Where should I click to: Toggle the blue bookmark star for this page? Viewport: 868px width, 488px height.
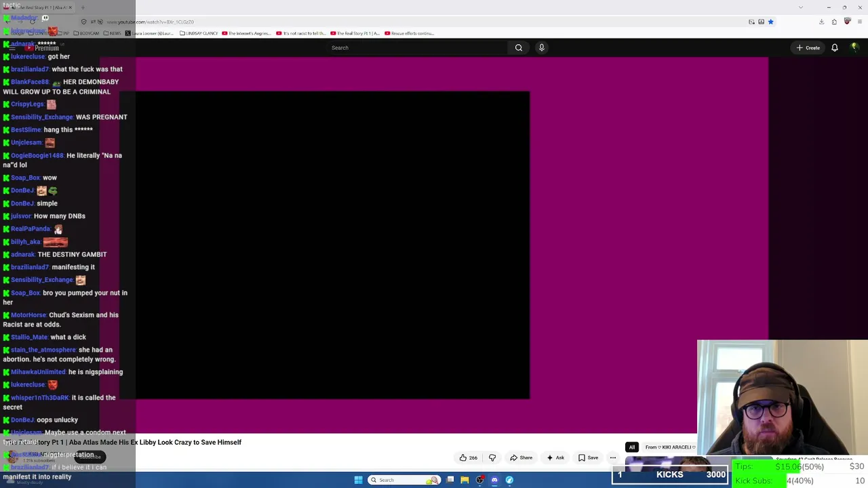coord(770,22)
